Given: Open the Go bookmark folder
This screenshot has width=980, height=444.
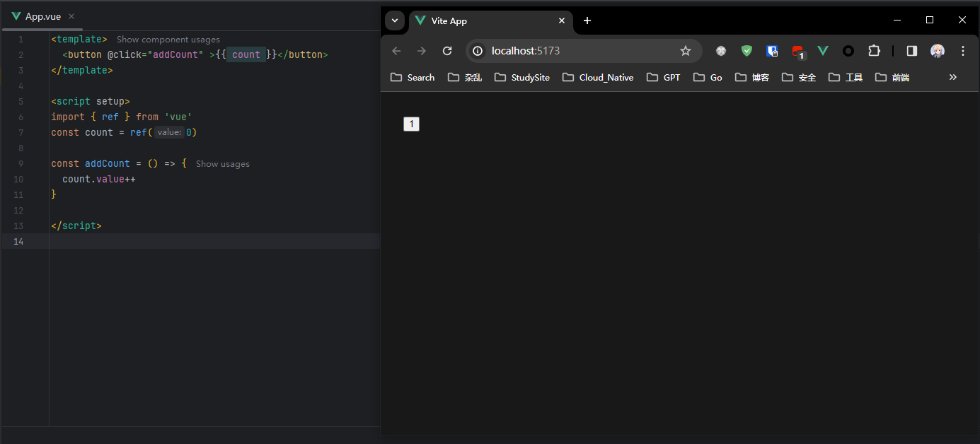Looking at the screenshot, I should tap(708, 77).
